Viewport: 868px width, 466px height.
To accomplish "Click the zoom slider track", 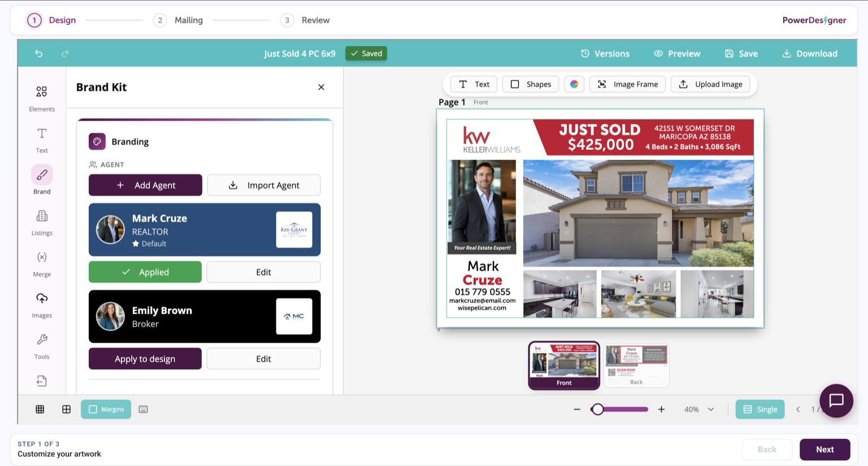I will pyautogui.click(x=619, y=409).
